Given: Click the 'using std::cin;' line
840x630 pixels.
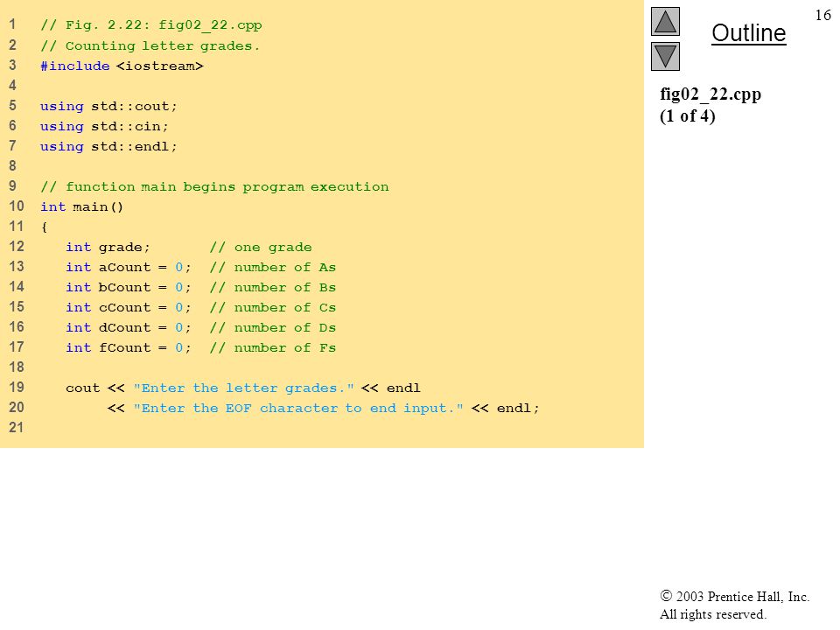Looking at the screenshot, I should pyautogui.click(x=104, y=126).
